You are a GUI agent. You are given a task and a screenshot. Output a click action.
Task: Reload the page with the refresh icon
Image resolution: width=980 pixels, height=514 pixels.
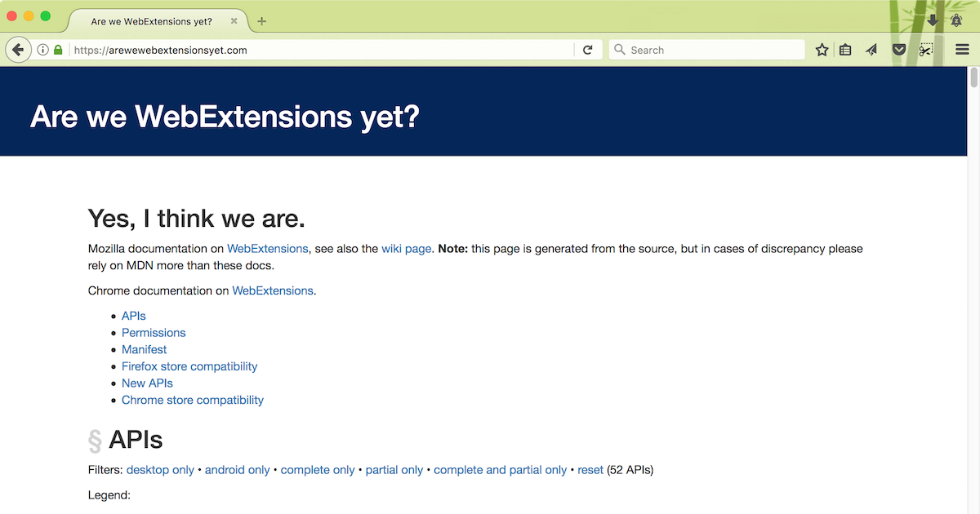[587, 50]
